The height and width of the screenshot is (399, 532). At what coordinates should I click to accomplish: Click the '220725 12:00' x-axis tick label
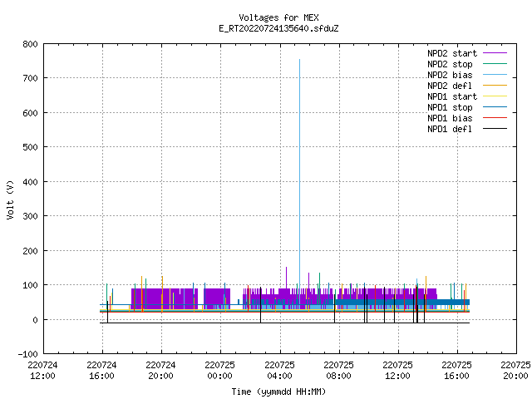[397, 371]
